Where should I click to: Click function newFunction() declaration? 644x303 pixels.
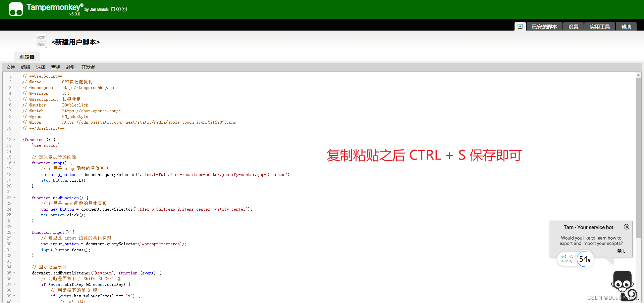[60, 198]
